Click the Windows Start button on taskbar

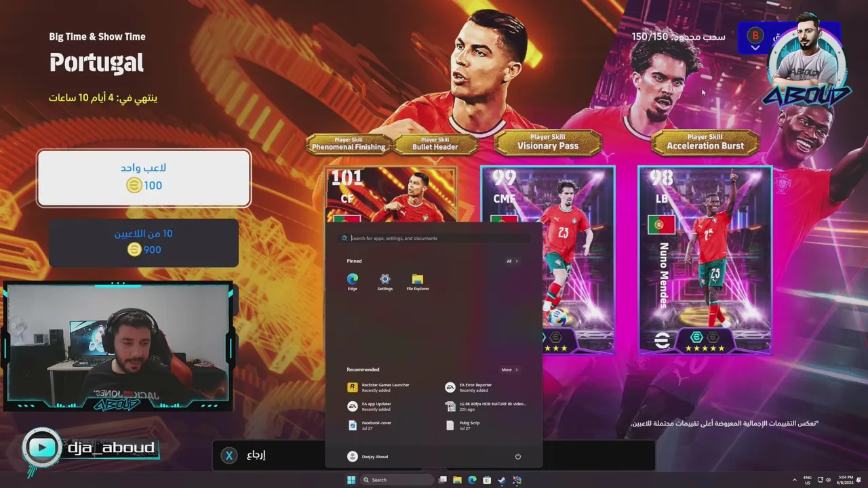[351, 480]
